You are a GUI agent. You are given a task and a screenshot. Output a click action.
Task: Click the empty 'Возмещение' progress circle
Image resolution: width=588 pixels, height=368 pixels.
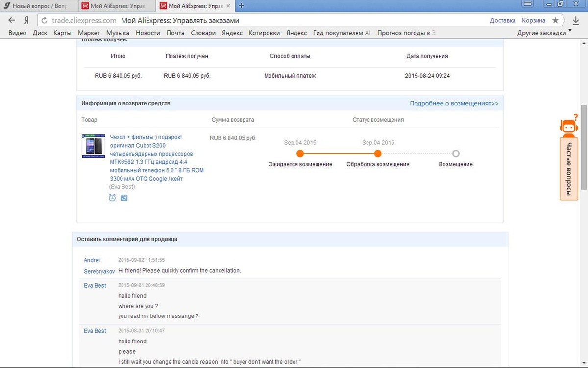(x=456, y=154)
